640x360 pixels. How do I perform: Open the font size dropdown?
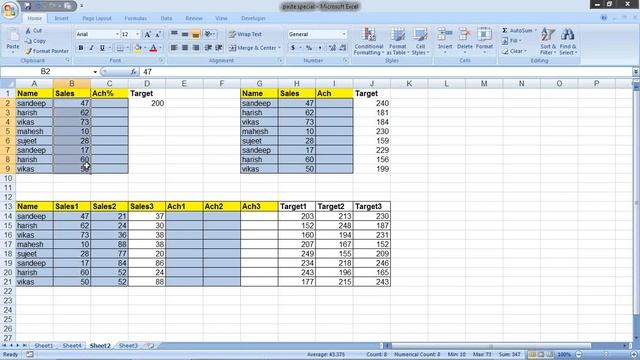point(138,34)
